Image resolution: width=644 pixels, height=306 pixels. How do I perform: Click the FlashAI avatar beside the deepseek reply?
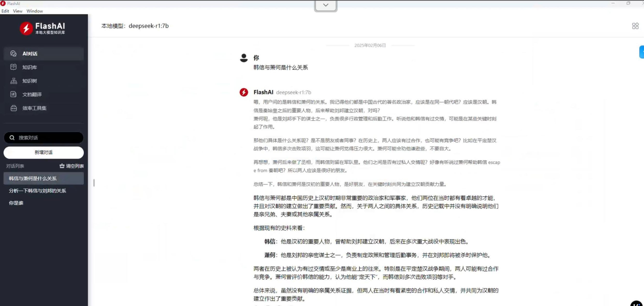(243, 92)
